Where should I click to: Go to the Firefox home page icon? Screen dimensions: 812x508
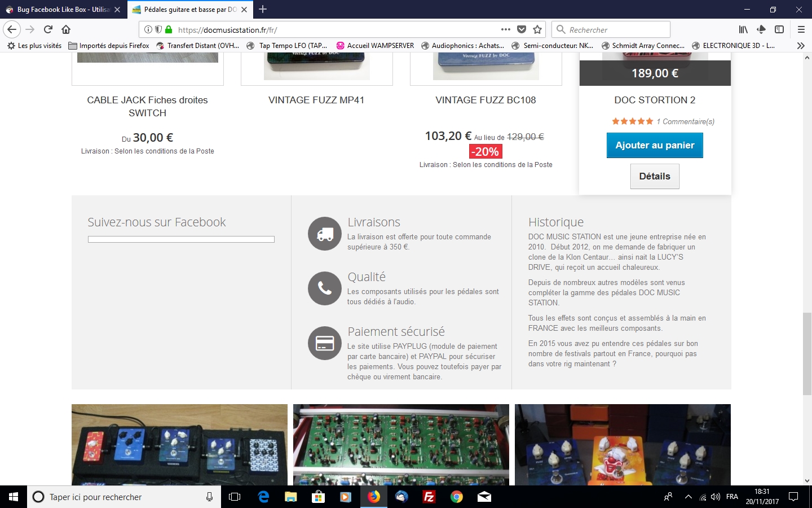(x=66, y=29)
